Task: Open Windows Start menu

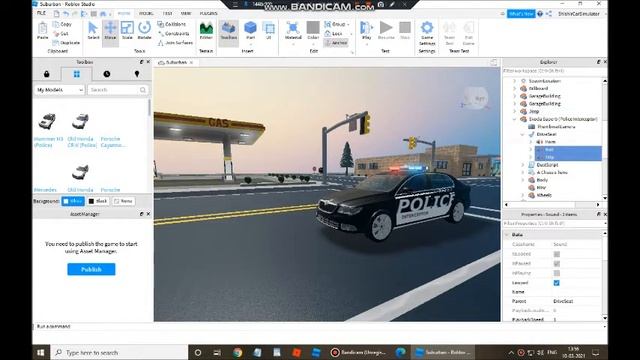Action: pyautogui.click(x=40, y=352)
